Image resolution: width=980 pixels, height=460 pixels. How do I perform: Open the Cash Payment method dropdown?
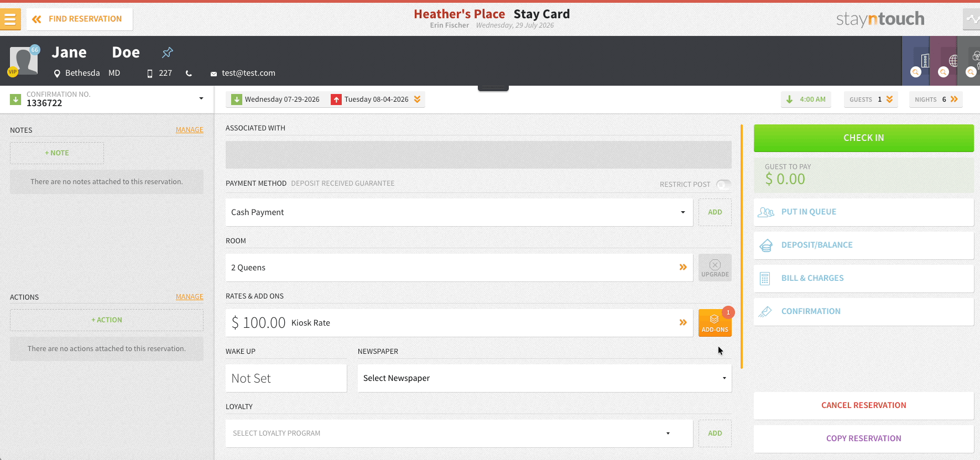pos(459,212)
